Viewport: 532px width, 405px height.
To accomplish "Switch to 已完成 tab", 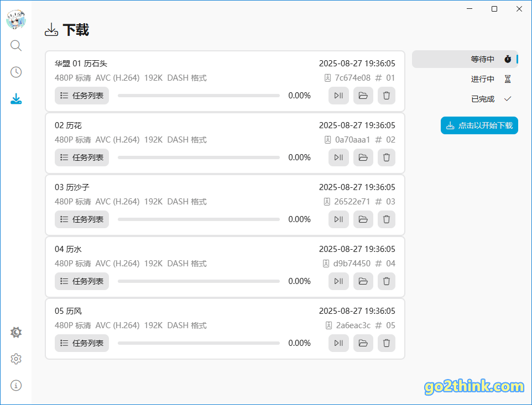I will tap(465, 99).
